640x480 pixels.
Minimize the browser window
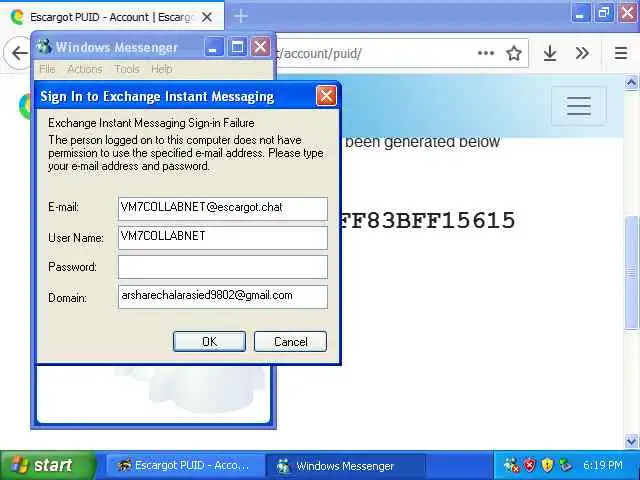click(580, 13)
